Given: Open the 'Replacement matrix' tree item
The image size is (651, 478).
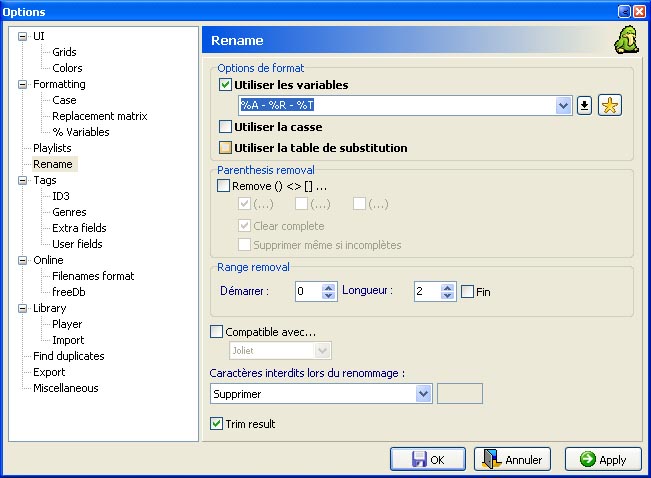Looking at the screenshot, I should pyautogui.click(x=99, y=116).
